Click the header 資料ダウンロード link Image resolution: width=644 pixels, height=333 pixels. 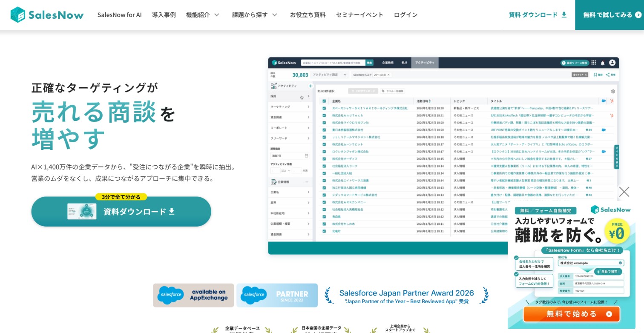tap(538, 15)
